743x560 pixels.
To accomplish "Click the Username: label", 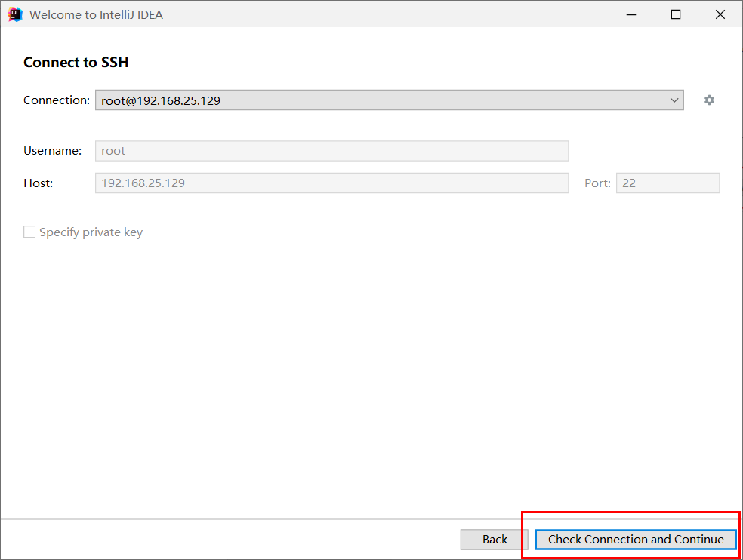I will tap(53, 151).
